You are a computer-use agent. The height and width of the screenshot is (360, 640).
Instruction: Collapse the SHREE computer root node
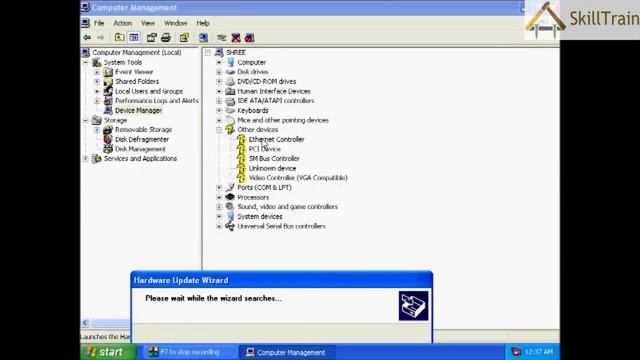[208, 53]
